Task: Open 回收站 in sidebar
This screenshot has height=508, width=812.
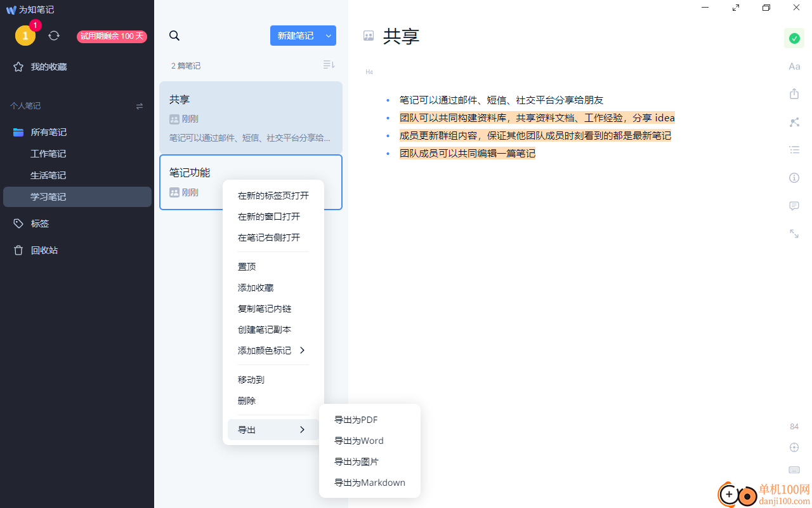Action: coord(77,250)
